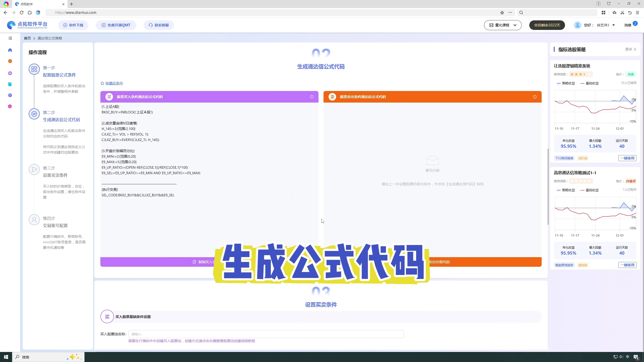The image size is (644, 362).
Task: Click 首页 in the breadcrumb
Action: [28, 38]
